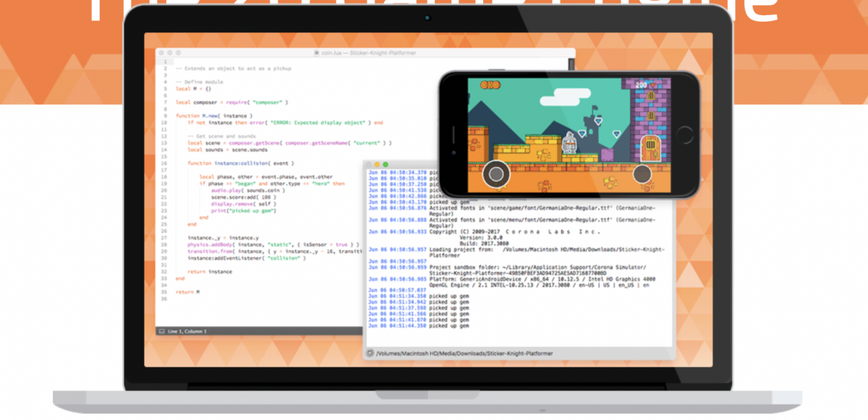
Task: Tap the large wooden castle door
Action: [651, 148]
